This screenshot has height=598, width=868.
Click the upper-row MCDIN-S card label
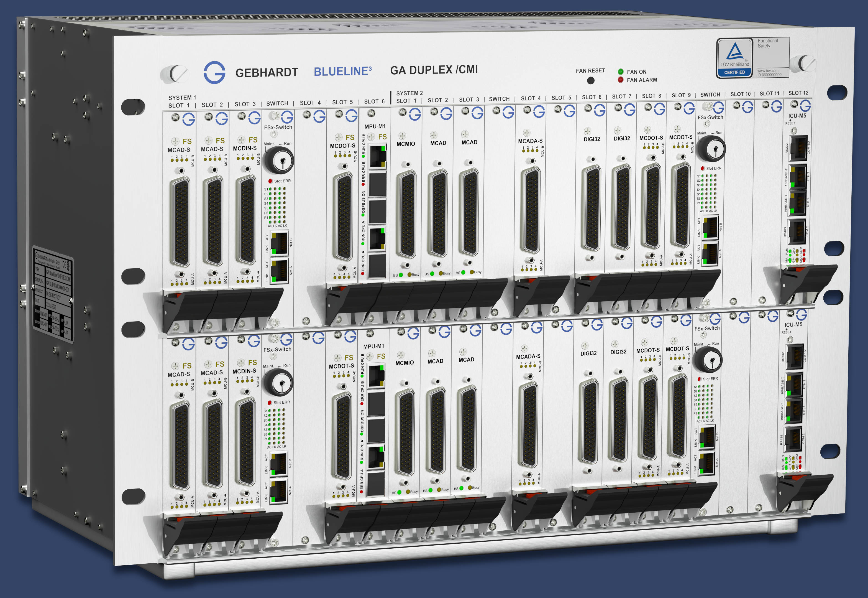point(245,148)
